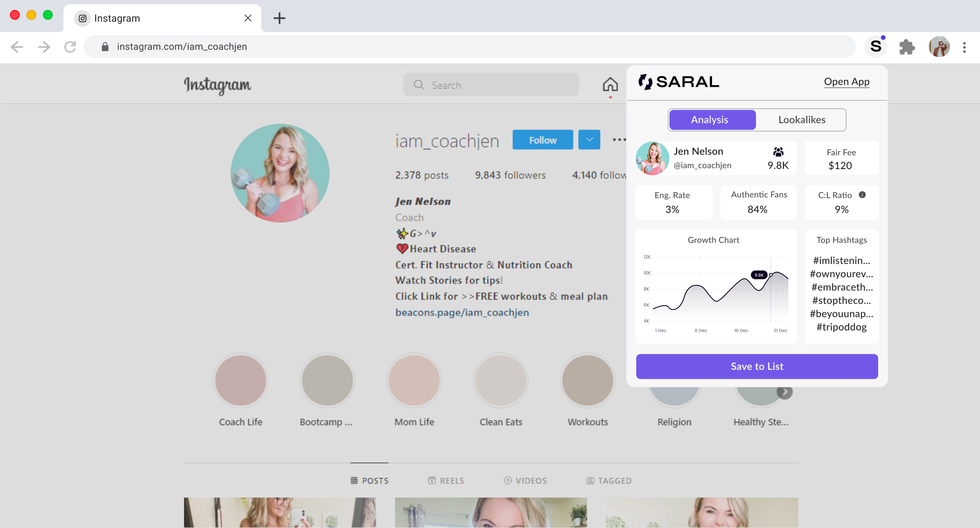Click the C:L Ratio info icon
This screenshot has height=528, width=980.
tap(862, 195)
